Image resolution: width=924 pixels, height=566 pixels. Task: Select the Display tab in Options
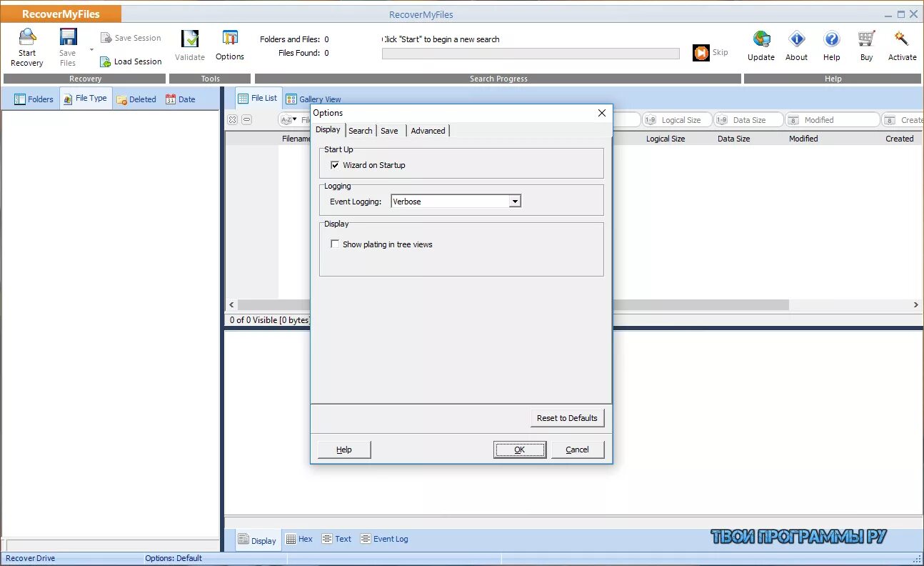click(x=328, y=129)
